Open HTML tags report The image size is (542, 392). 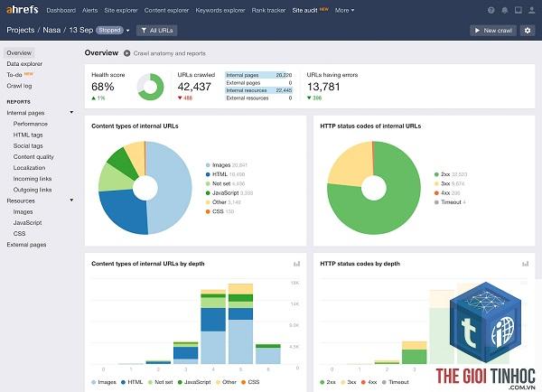[x=28, y=135]
